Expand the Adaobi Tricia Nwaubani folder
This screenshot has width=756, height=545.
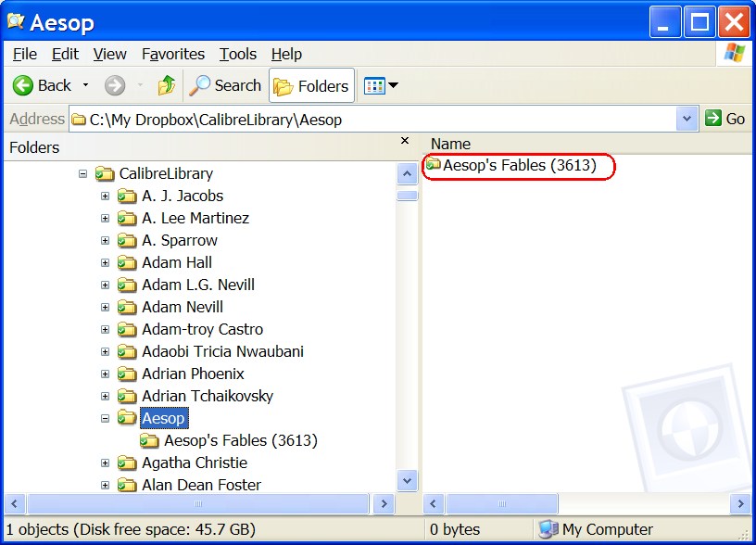pos(105,351)
